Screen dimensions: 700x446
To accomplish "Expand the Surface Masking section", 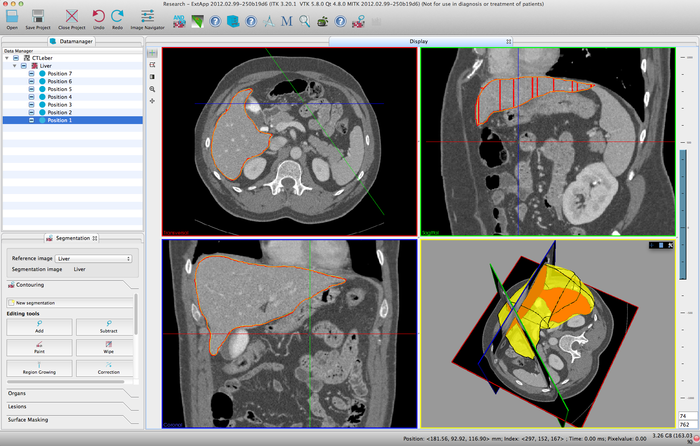I will click(x=71, y=420).
